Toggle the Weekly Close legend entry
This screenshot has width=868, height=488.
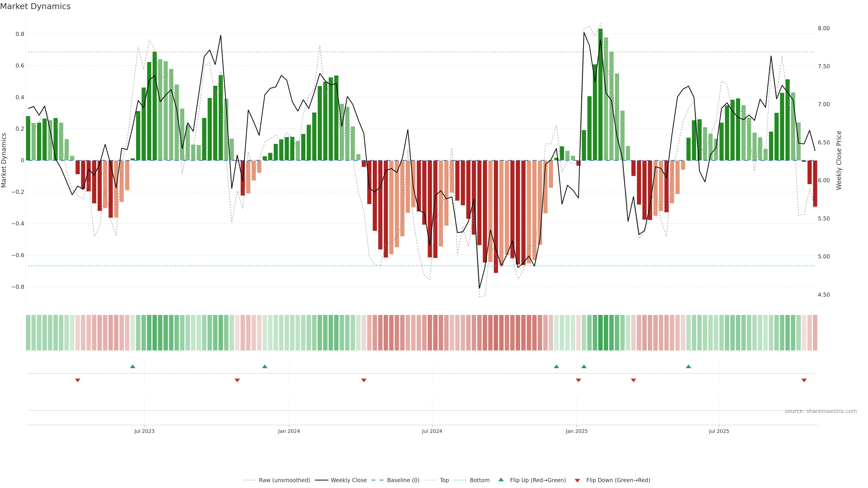pyautogui.click(x=348, y=480)
